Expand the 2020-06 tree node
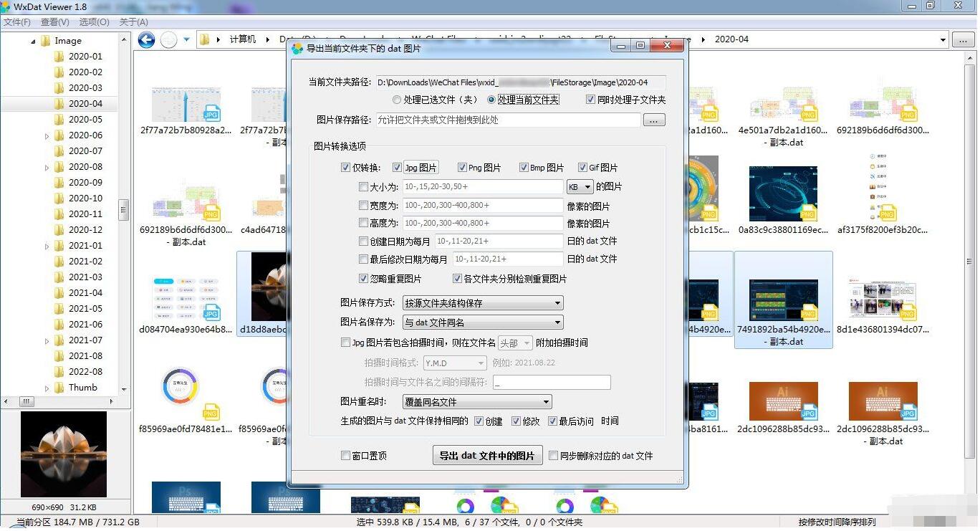 coord(47,135)
